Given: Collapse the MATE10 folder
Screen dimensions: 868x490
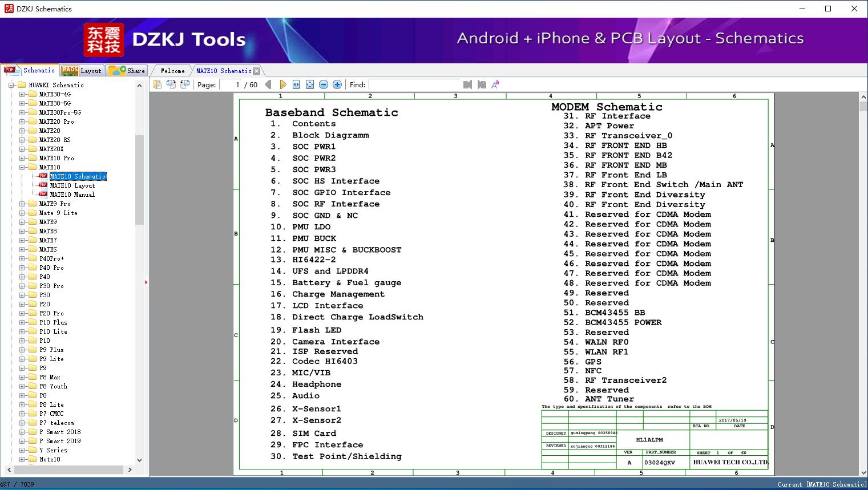Looking at the screenshot, I should pyautogui.click(x=22, y=167).
